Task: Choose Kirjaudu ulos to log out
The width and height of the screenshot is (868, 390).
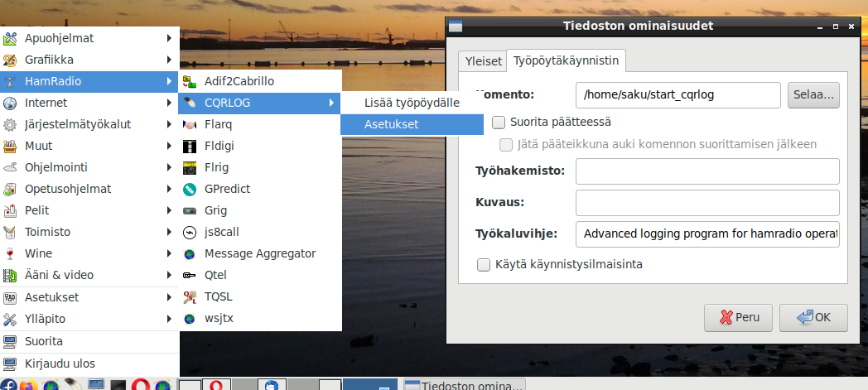Action: (89, 364)
